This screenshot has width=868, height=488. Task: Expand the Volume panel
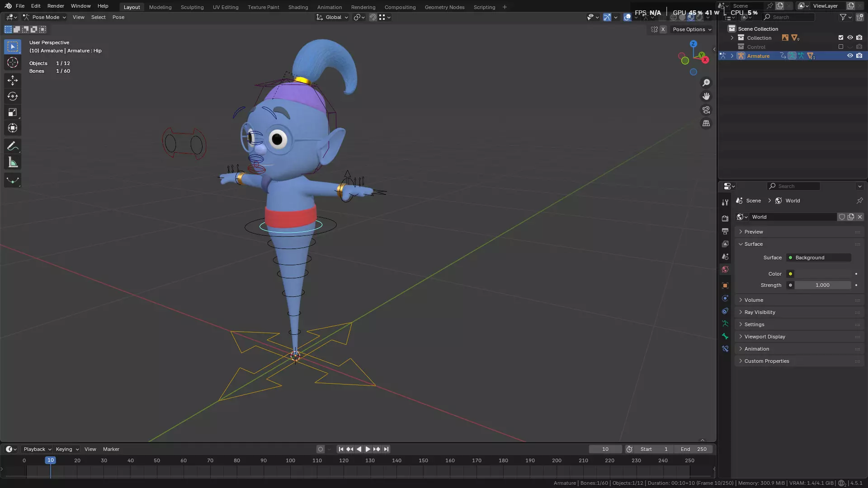(x=799, y=300)
